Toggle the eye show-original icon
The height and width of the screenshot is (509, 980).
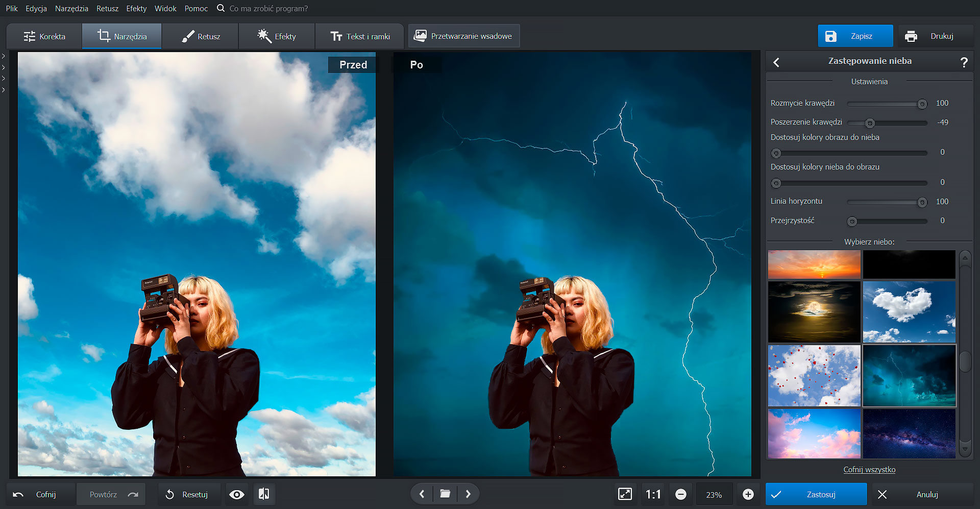click(x=237, y=494)
